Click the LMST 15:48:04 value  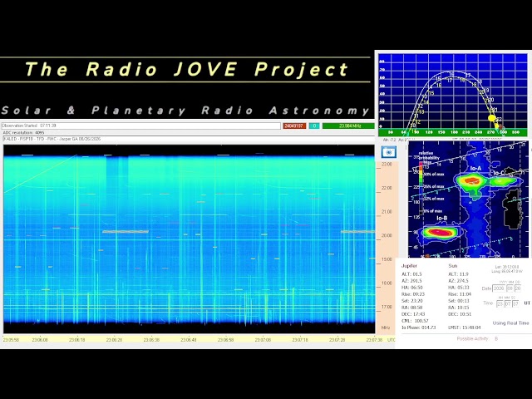(x=465, y=328)
